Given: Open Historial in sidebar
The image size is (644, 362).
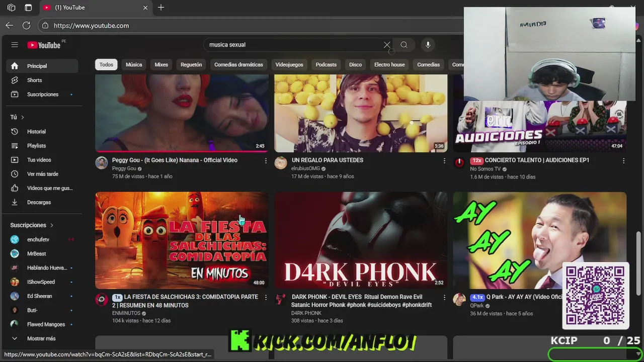Looking at the screenshot, I should point(42,131).
